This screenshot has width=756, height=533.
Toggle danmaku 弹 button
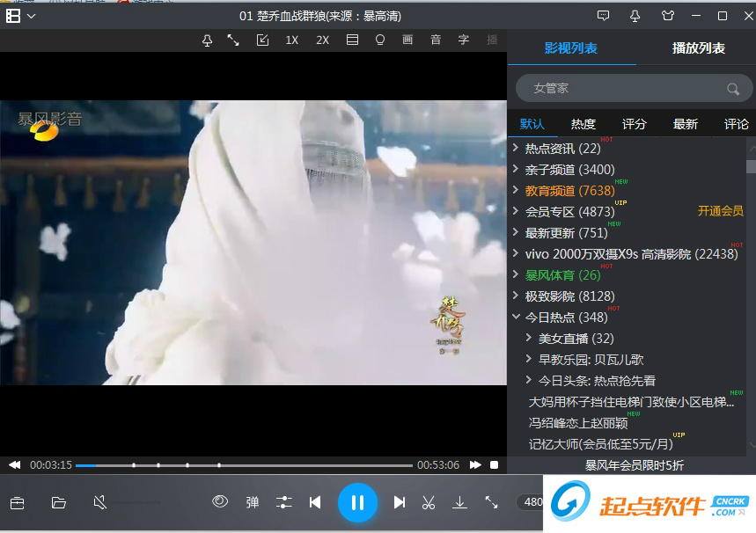[253, 502]
